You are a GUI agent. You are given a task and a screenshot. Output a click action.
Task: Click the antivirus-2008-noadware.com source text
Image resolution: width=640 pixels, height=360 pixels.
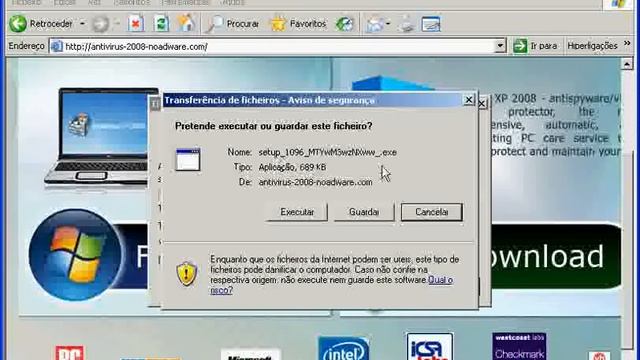pos(316,182)
